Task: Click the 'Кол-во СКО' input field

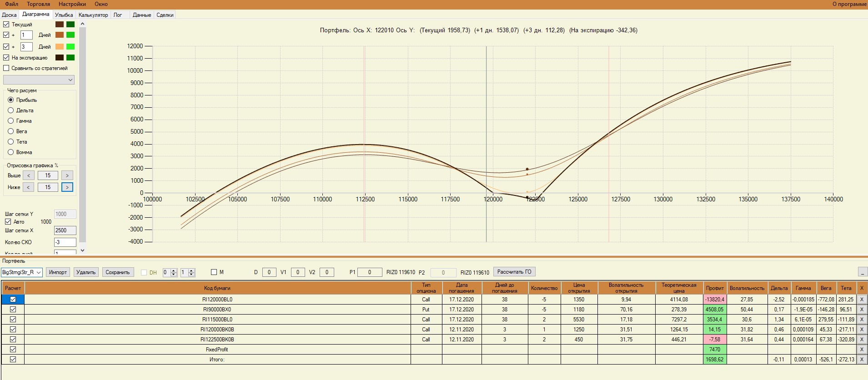Action: click(x=65, y=242)
